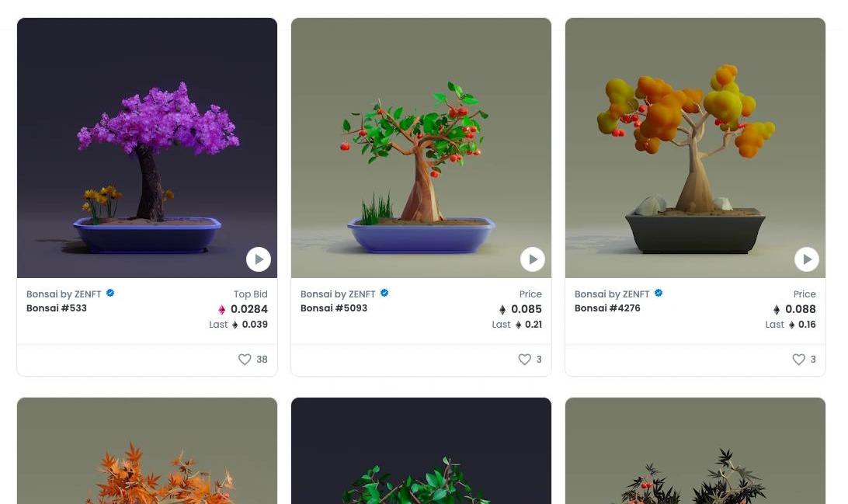Screen dimensions: 848x504
Task: Open the orange maple bonsai thumbnail
Action: 147,451
